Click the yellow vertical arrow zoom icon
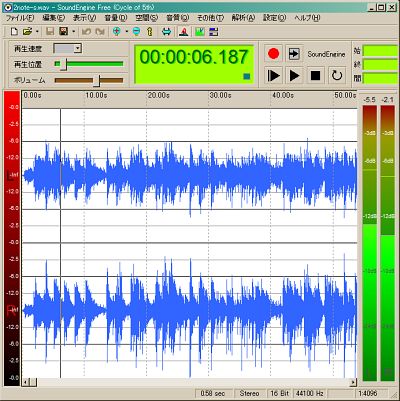 150,32
